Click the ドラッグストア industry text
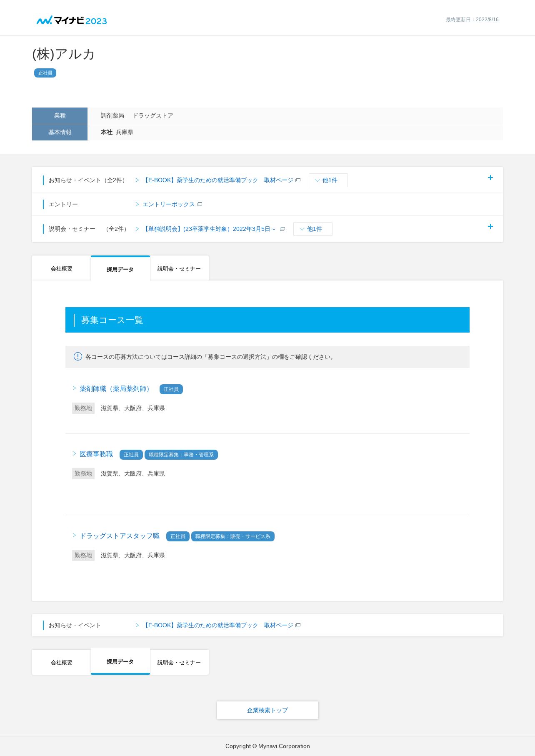The image size is (535, 756). click(153, 115)
